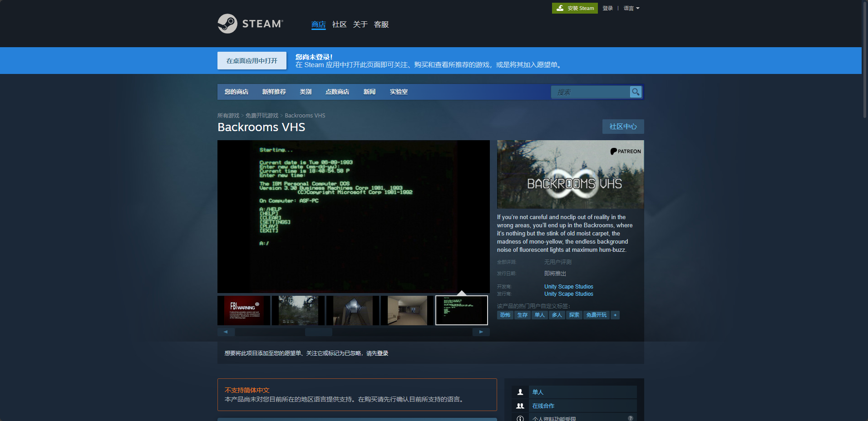Click the right arrow of thumbnail strip

(x=481, y=332)
